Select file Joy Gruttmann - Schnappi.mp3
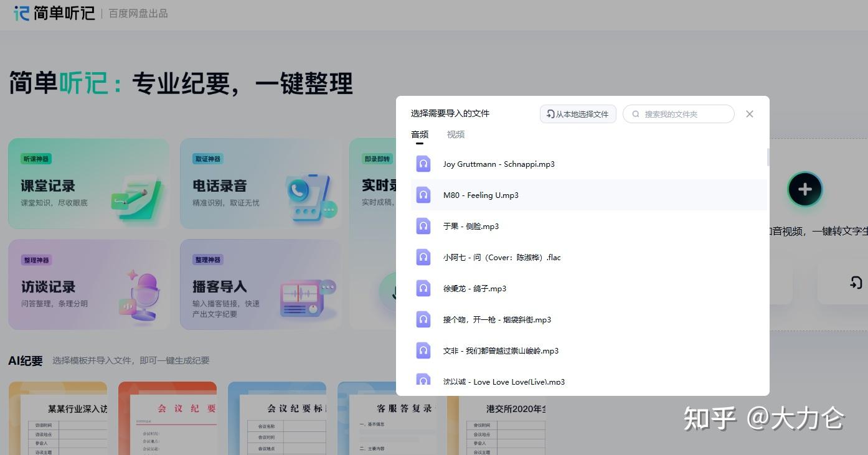Image resolution: width=868 pixels, height=455 pixels. pos(589,164)
